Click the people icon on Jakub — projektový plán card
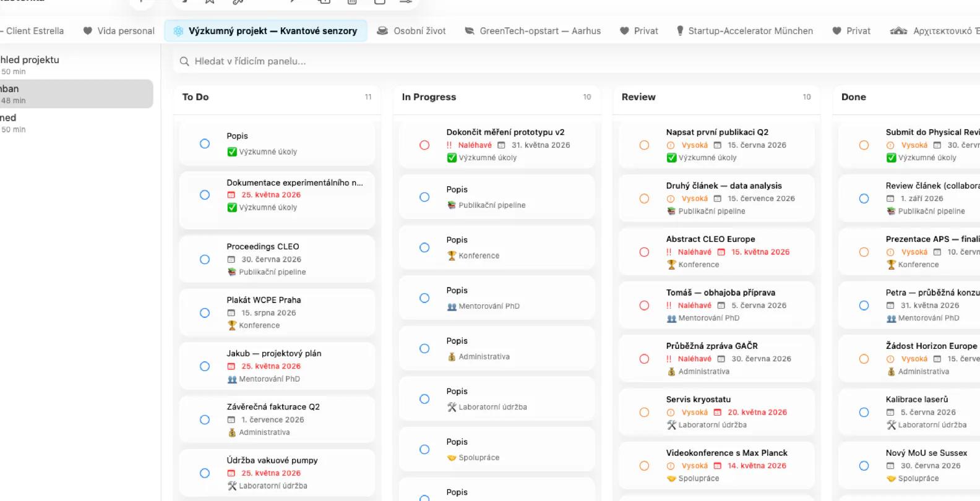The height and width of the screenshot is (501, 980). [x=232, y=379]
